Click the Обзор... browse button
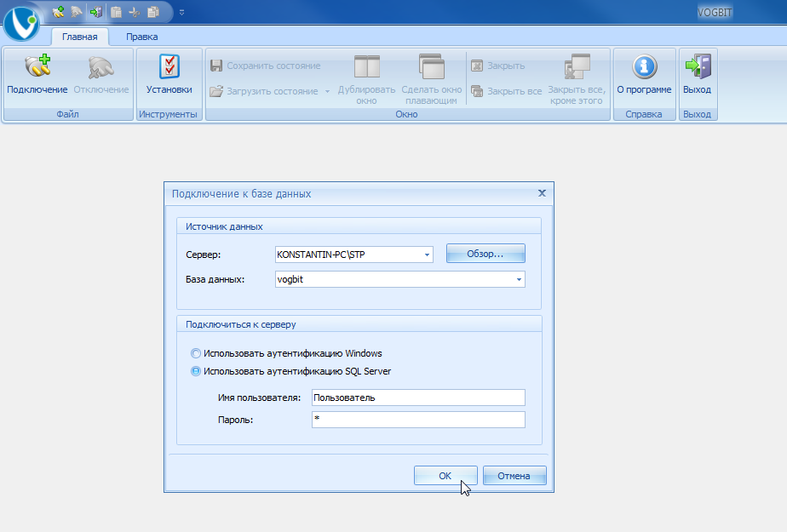The width and height of the screenshot is (787, 532). click(485, 254)
